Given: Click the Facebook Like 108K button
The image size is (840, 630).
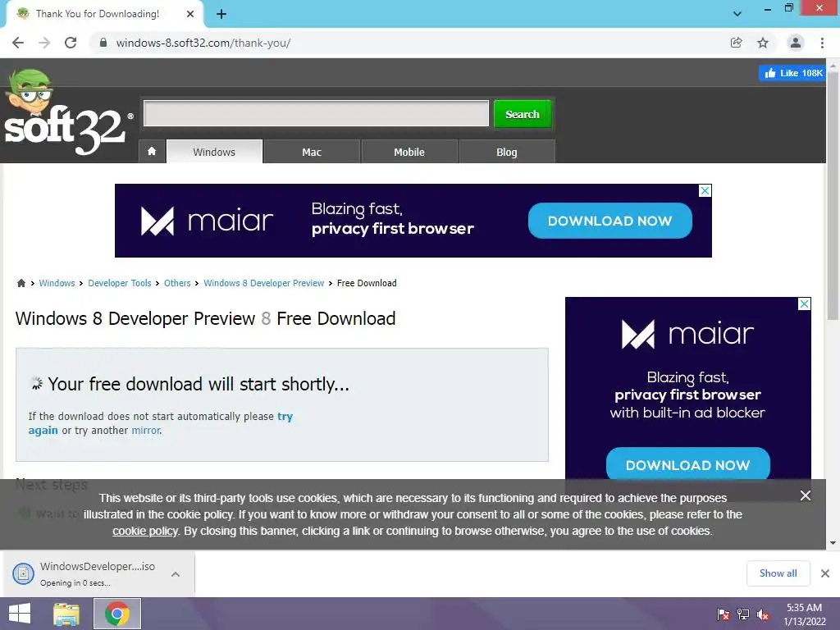Looking at the screenshot, I should coord(792,73).
